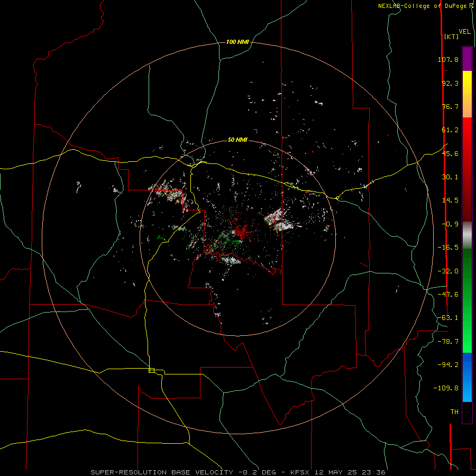The height and width of the screenshot is (476, 476).
Task: Click the white echo patch east of the radar
Action: (279, 220)
